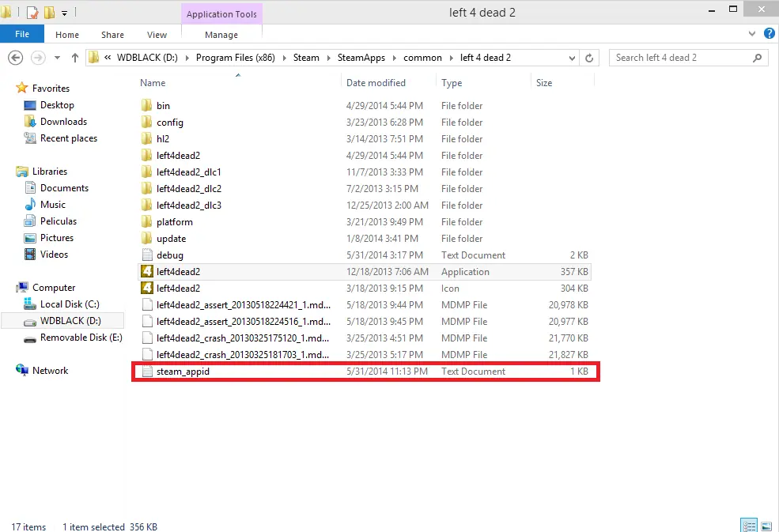
Task: Go up one folder level
Action: pyautogui.click(x=75, y=58)
